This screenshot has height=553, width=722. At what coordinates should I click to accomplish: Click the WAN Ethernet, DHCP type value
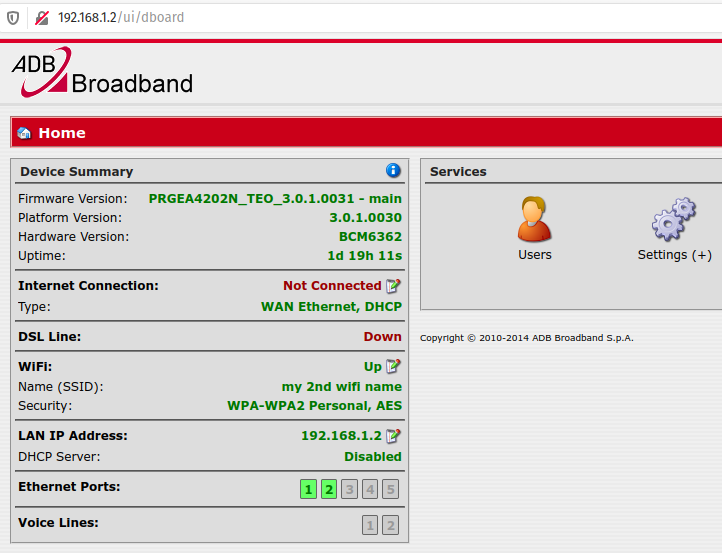tap(331, 307)
